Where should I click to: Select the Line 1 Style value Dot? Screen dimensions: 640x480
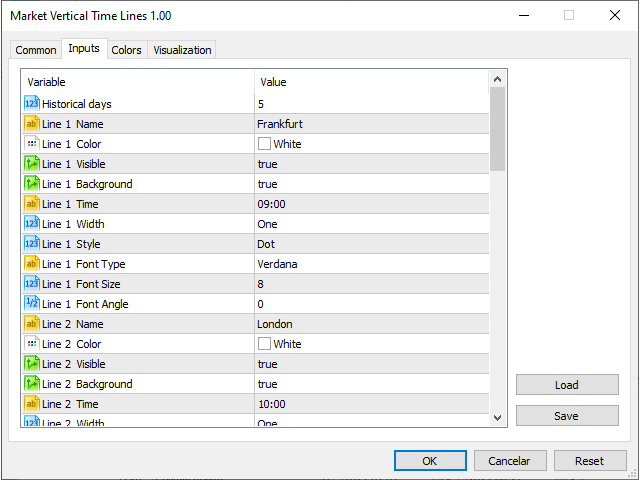click(266, 244)
